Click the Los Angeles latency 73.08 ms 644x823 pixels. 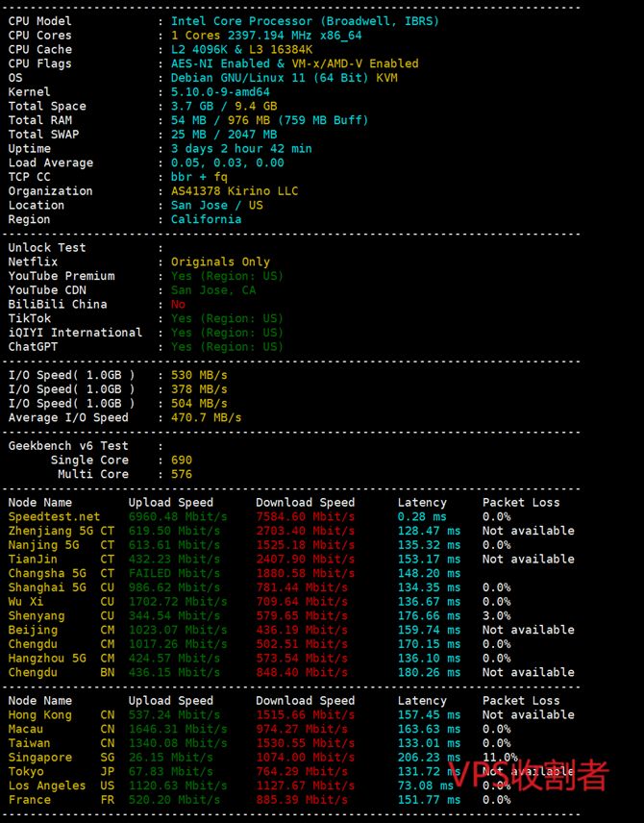pyautogui.click(x=428, y=786)
